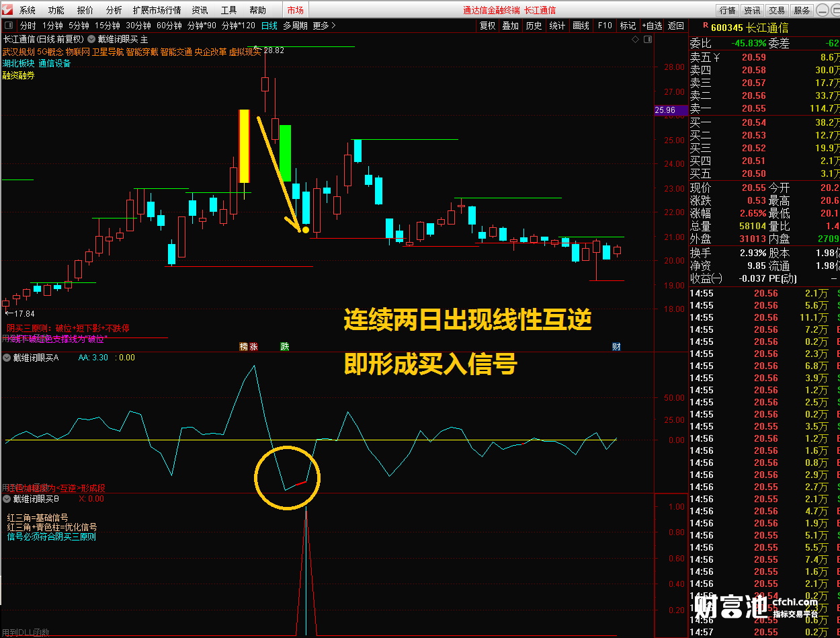
Task: Click the 5G概念 concept tag
Action: 50,52
